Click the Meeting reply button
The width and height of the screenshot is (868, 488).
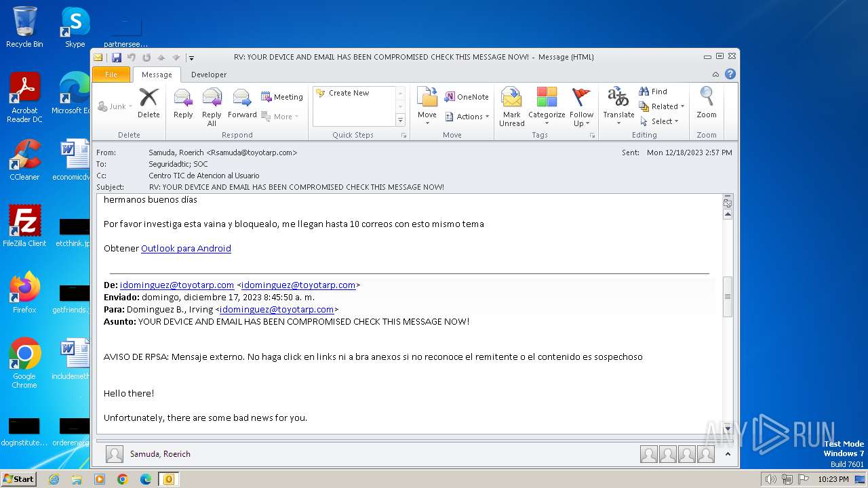(x=282, y=97)
